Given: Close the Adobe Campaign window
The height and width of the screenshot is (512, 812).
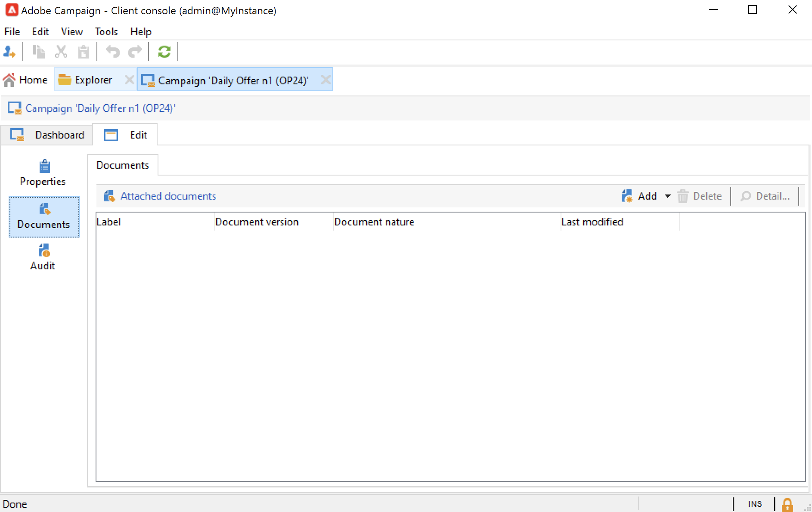Looking at the screenshot, I should (x=792, y=10).
